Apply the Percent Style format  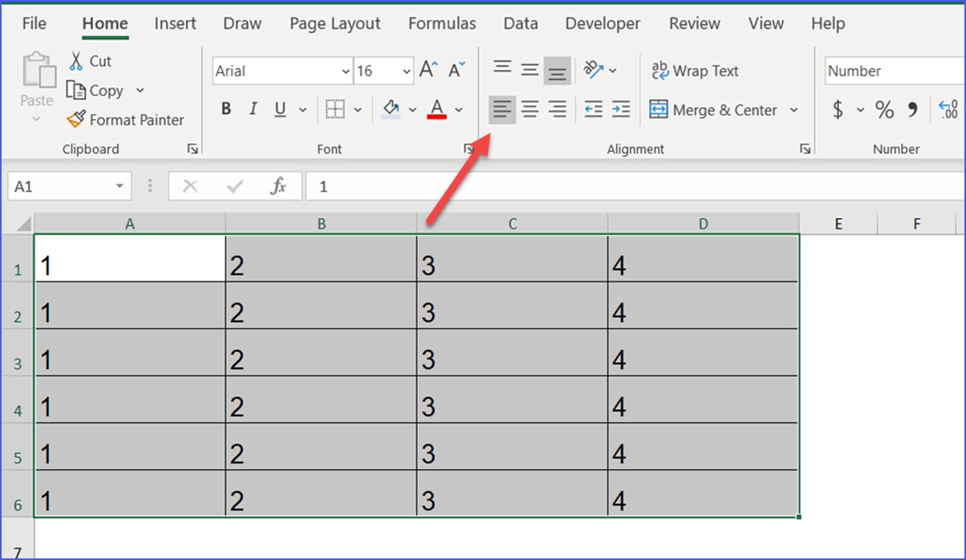885,110
